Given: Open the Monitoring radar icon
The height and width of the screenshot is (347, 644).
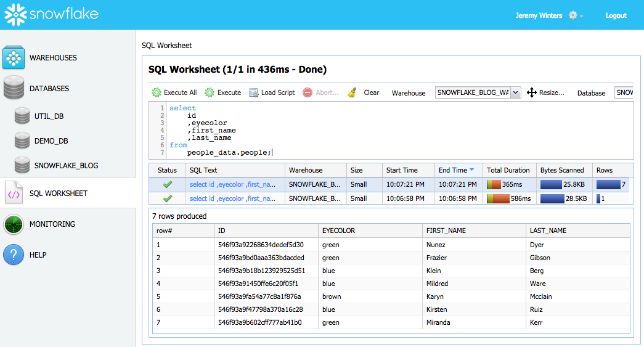Looking at the screenshot, I should pyautogui.click(x=14, y=224).
